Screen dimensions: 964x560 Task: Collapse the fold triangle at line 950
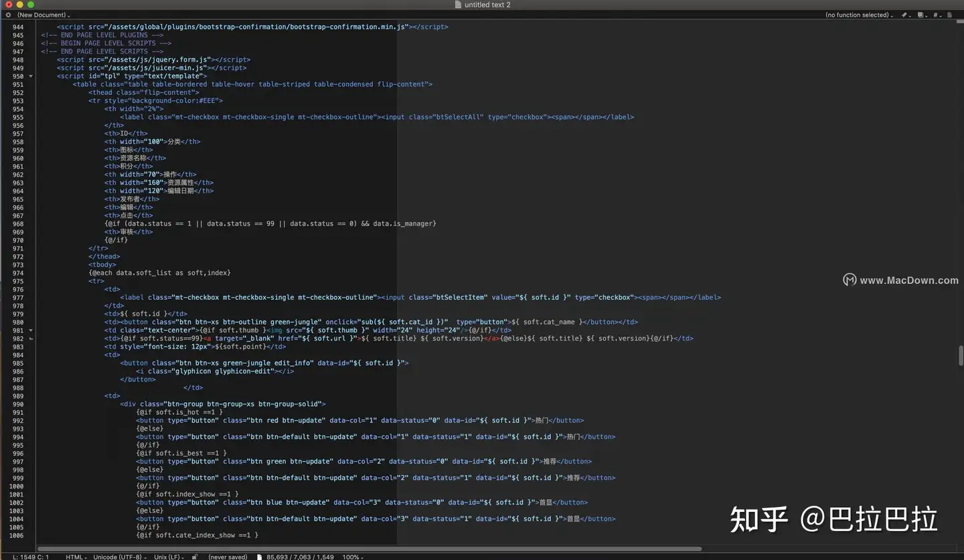coord(31,76)
